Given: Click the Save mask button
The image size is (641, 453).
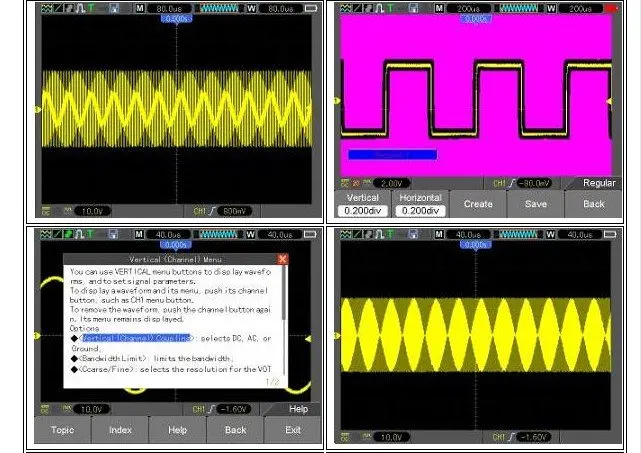Looking at the screenshot, I should (536, 204).
